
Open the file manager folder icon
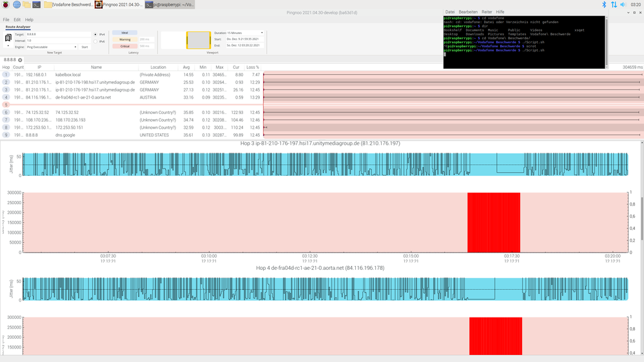[x=26, y=5]
